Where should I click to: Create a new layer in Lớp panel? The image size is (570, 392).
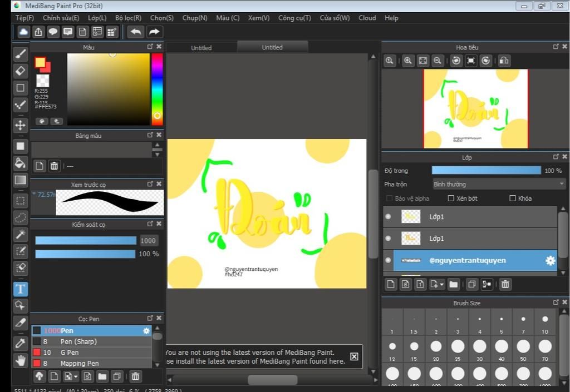(391, 284)
